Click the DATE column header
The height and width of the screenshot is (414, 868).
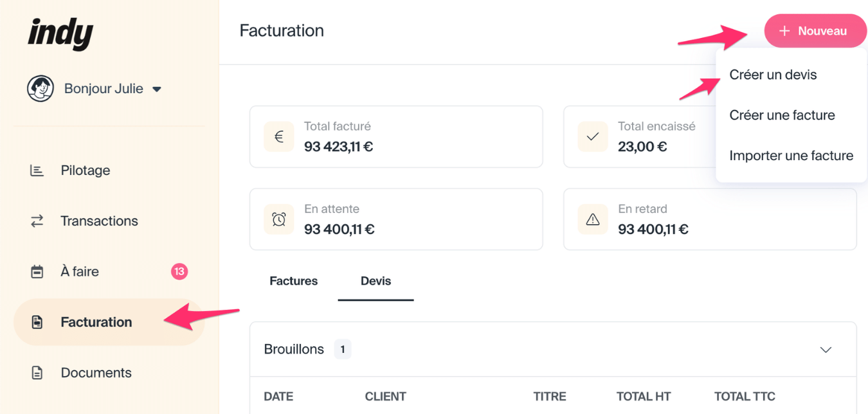[278, 397]
